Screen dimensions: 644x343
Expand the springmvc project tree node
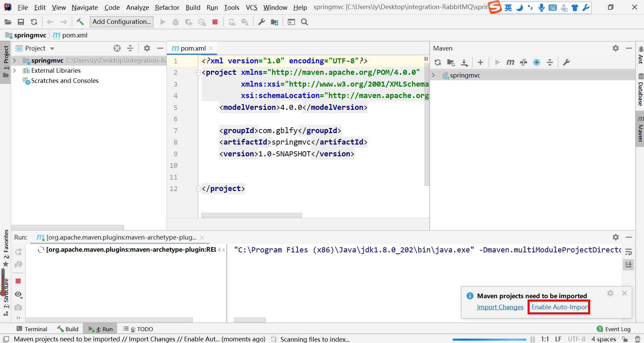[x=14, y=61]
